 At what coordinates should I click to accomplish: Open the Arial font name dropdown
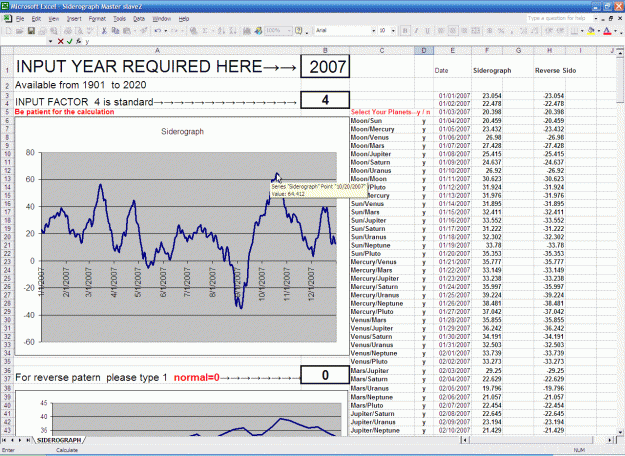[x=373, y=31]
